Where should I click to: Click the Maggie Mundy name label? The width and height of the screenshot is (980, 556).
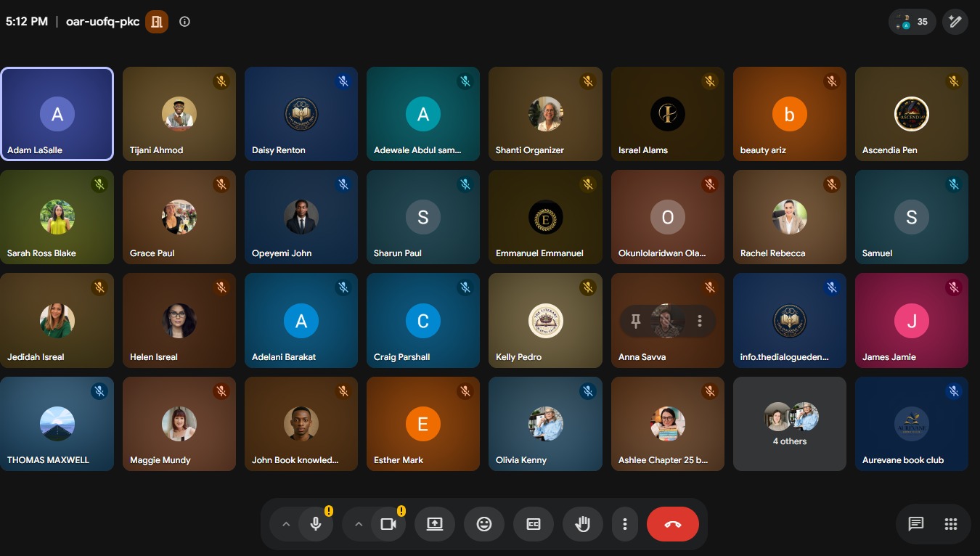[x=160, y=460]
